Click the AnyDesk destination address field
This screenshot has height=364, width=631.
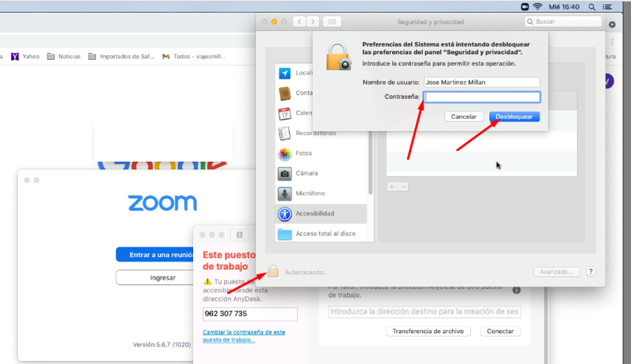424,312
